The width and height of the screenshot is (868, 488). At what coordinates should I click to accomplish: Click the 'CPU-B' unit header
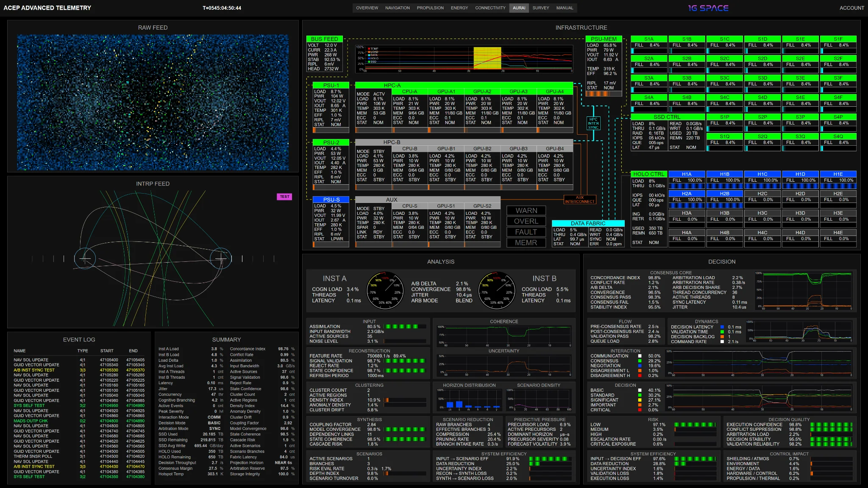point(409,149)
